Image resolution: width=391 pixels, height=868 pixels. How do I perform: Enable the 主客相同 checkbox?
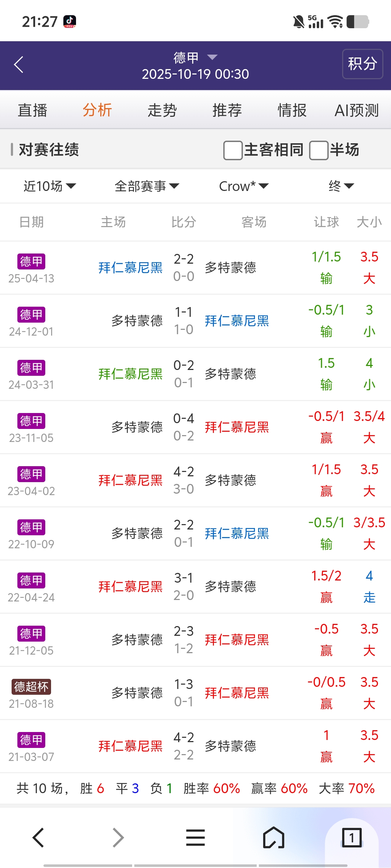[x=233, y=150]
